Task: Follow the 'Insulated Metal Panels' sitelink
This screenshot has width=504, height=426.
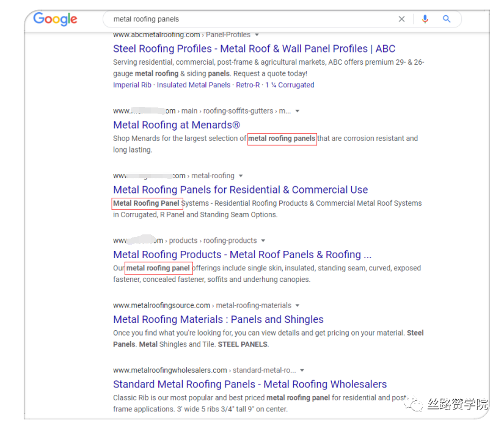Action: click(x=194, y=85)
